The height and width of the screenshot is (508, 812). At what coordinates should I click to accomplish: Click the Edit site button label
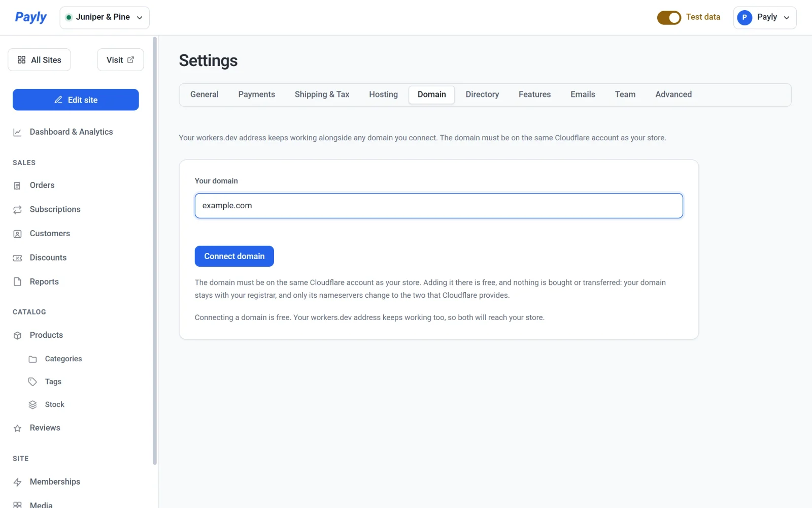click(83, 100)
